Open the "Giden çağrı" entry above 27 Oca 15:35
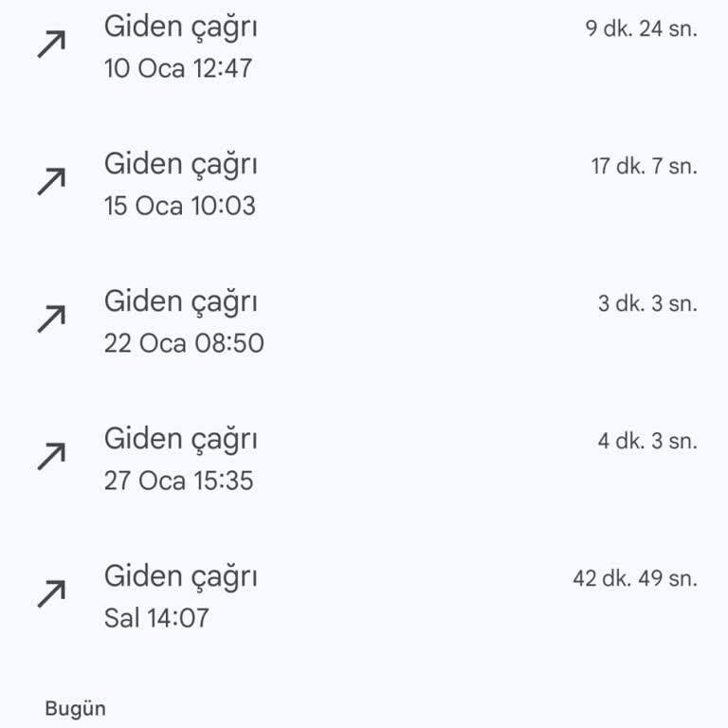 [x=181, y=439]
